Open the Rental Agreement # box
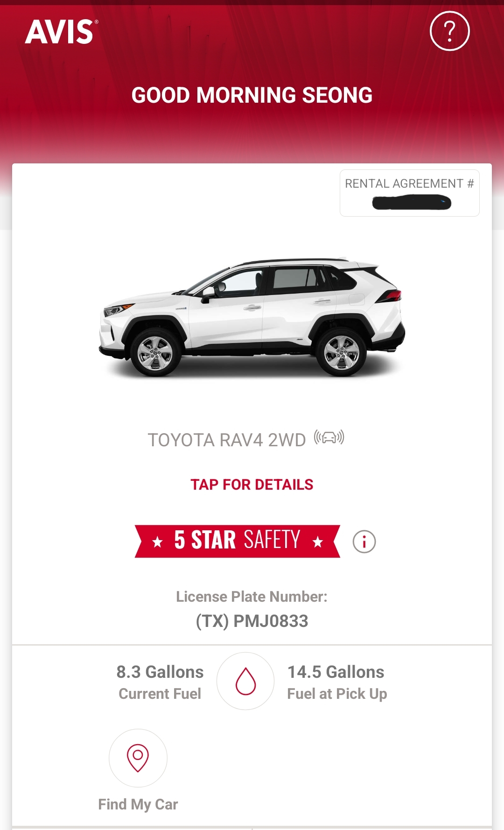 coord(410,193)
